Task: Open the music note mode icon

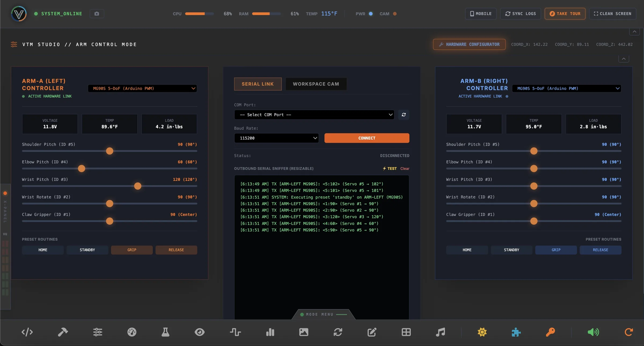Action: pos(440,332)
